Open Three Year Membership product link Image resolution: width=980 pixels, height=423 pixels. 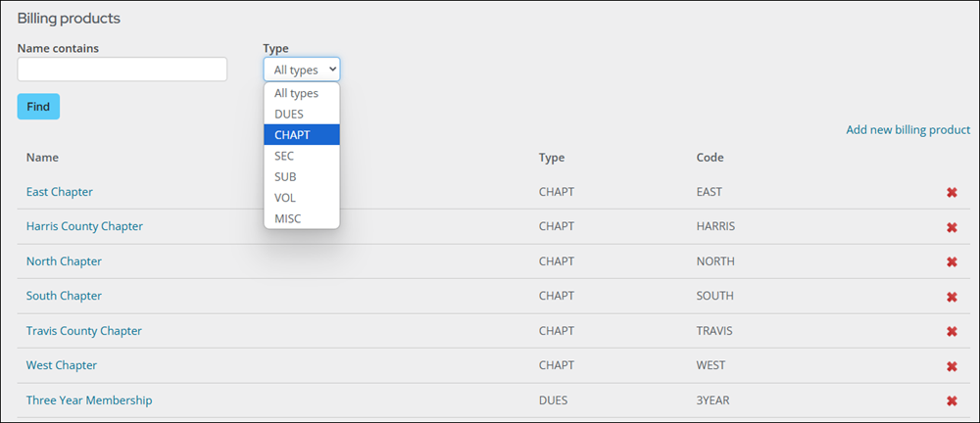[89, 400]
